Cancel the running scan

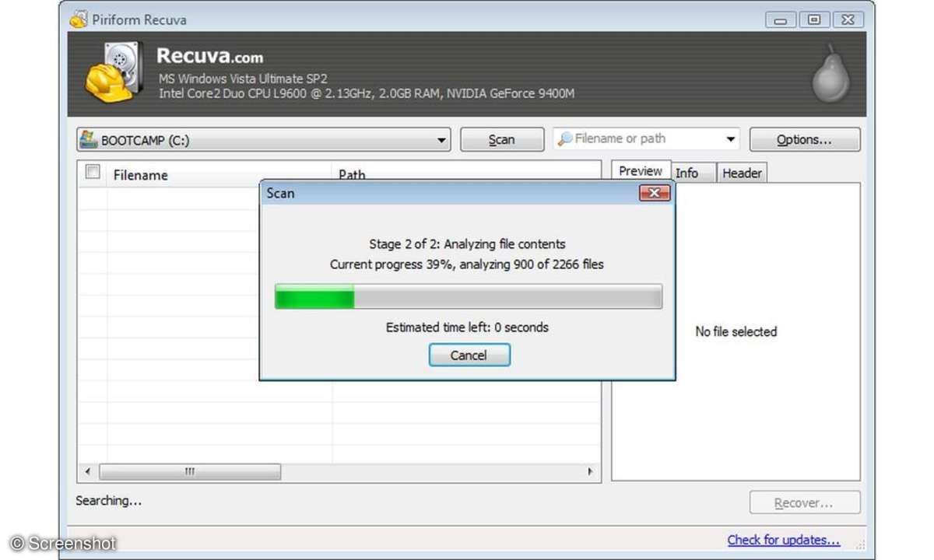(469, 355)
